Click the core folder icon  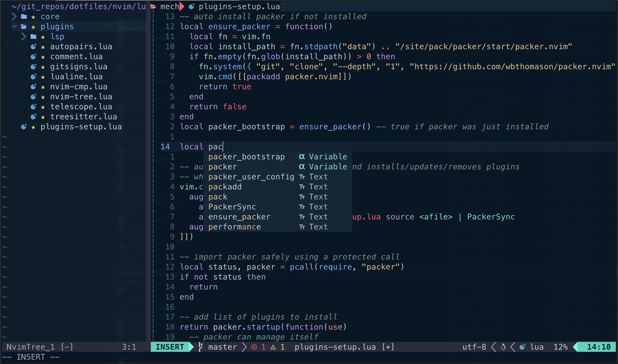[x=24, y=17]
